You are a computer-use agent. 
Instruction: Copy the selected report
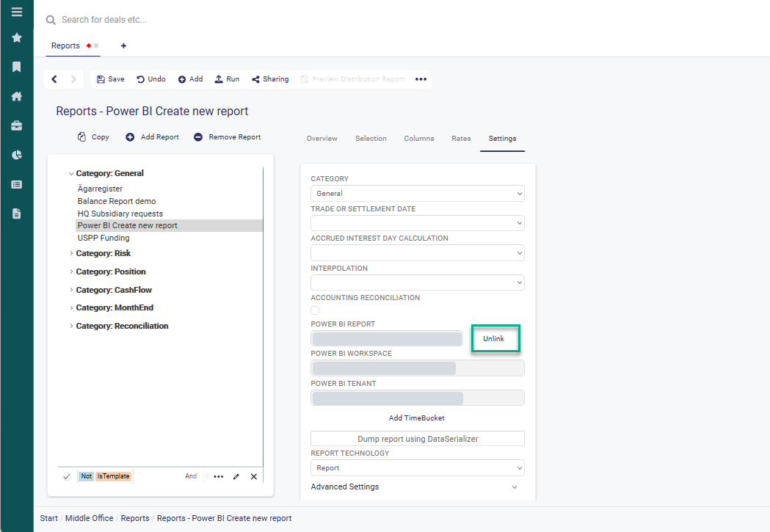93,137
